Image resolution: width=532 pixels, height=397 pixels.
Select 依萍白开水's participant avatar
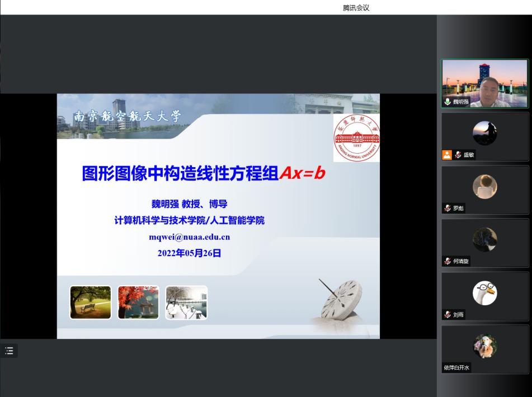[484, 346]
